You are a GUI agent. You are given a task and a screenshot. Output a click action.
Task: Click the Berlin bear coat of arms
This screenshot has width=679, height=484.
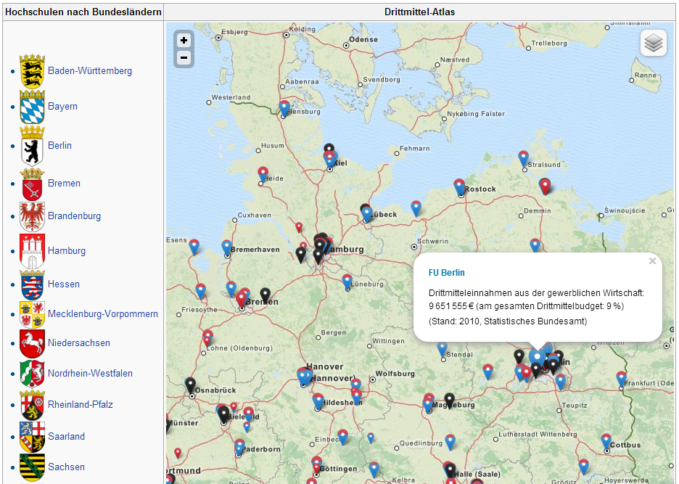(32, 146)
